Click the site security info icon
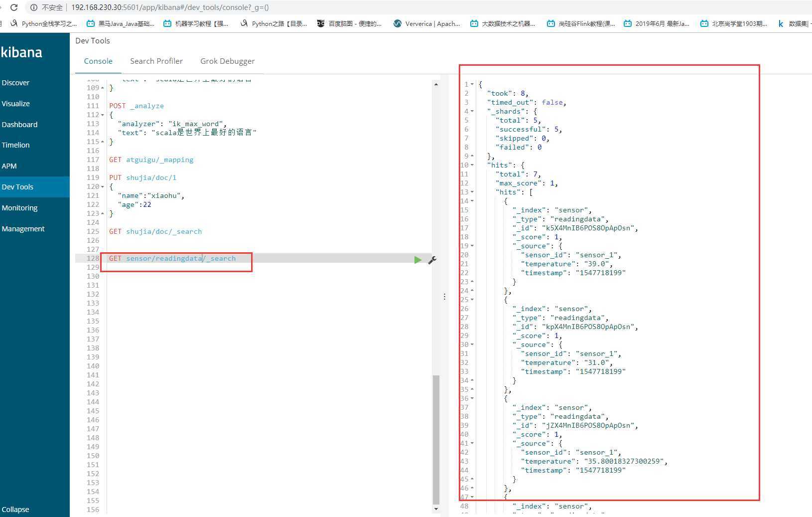The height and width of the screenshot is (517, 812). 34,7
